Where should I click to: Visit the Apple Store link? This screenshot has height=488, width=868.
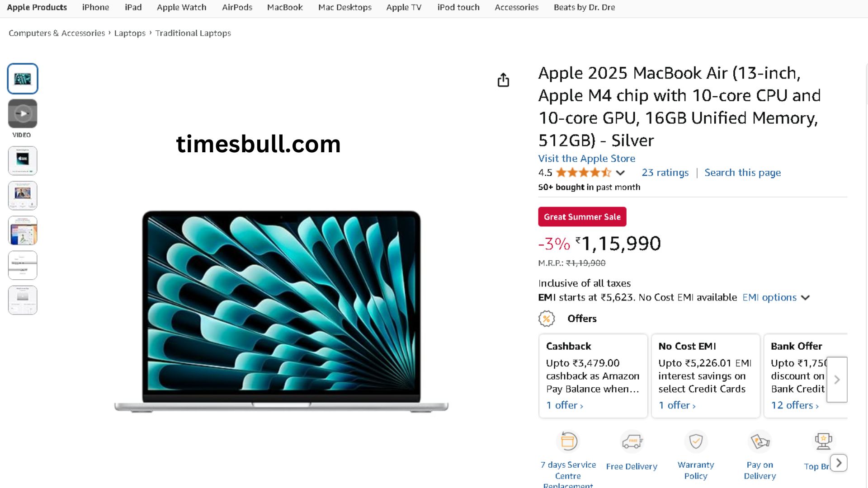[x=586, y=159]
